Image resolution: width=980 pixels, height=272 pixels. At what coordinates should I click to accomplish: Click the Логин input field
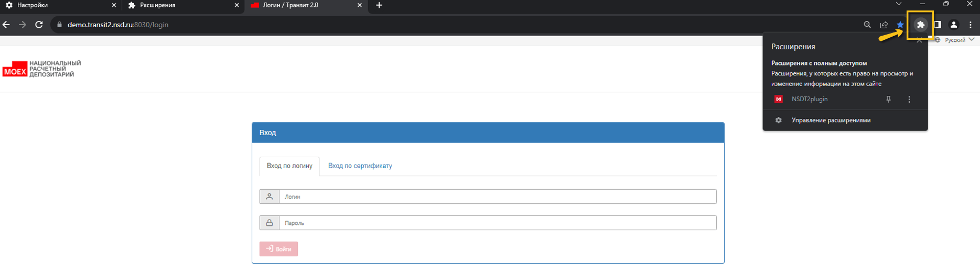(x=498, y=197)
